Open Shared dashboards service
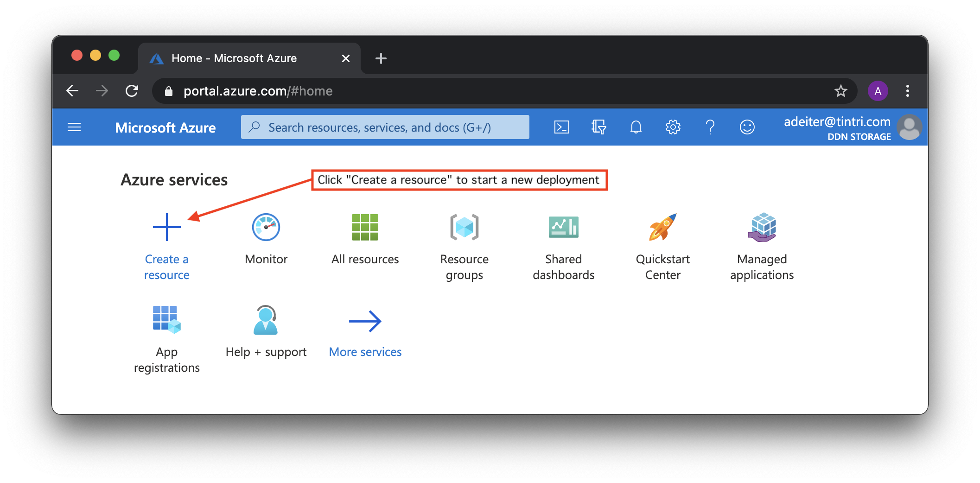The width and height of the screenshot is (980, 483). (563, 227)
